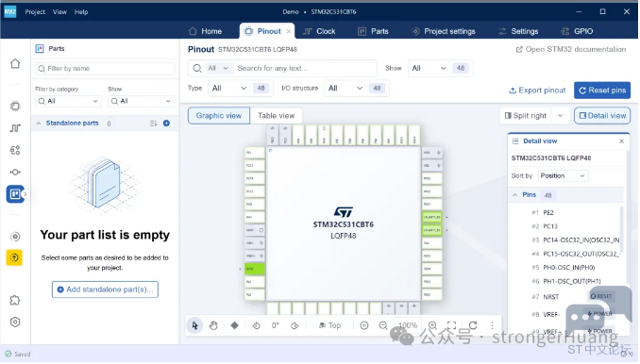The height and width of the screenshot is (364, 640).
Task: Click the blue plus icon beside Standalone parts
Action: pos(166,124)
